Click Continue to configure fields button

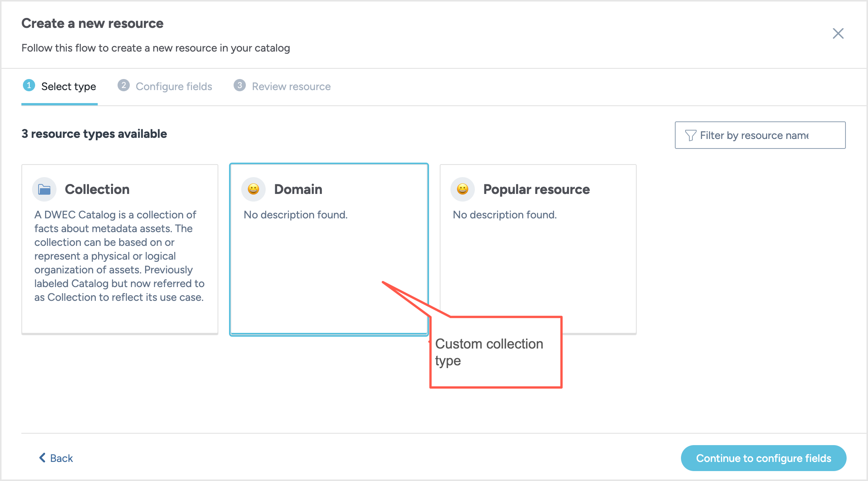tap(763, 458)
